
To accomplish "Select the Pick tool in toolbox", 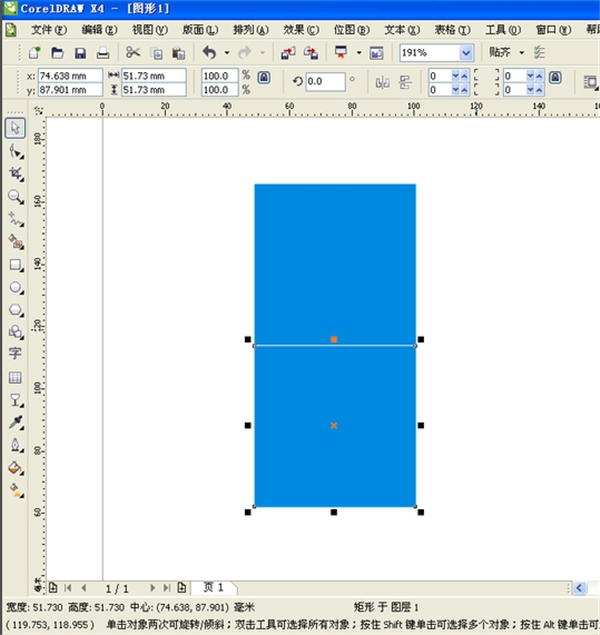I will click(x=15, y=128).
